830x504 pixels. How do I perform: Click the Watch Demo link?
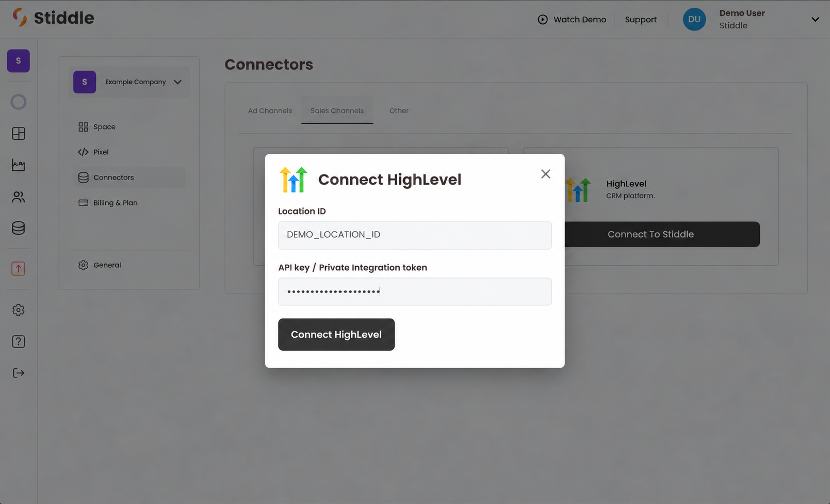572,20
